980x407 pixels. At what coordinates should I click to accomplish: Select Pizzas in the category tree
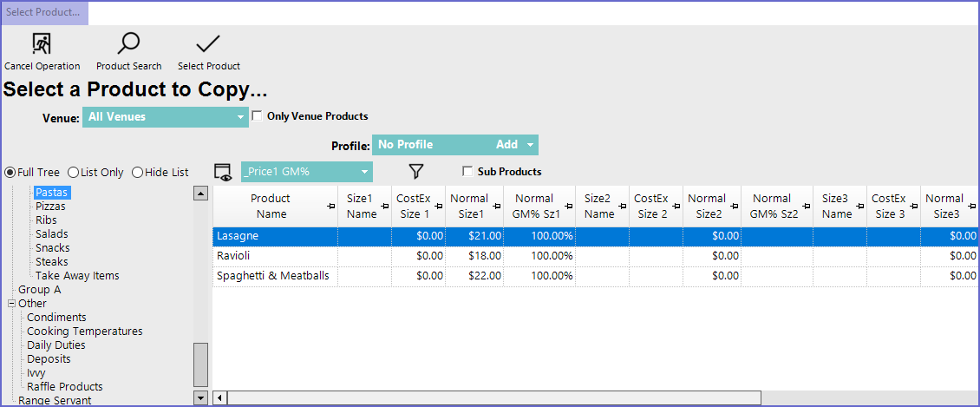pyautogui.click(x=50, y=207)
